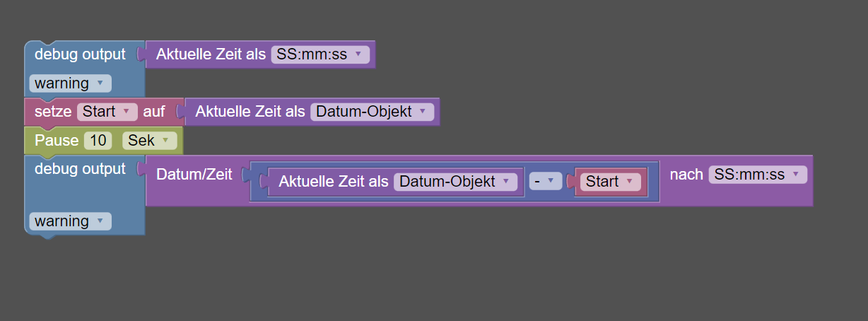Screen dimensions: 868x321
Task: Select the Datum/Zeit conversion block label
Action: [x=194, y=175]
